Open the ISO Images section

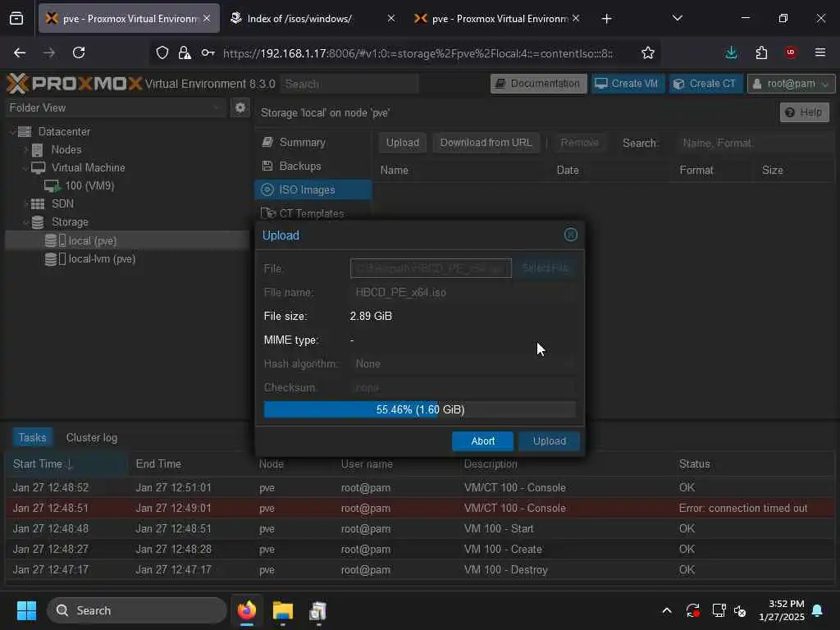313,189
